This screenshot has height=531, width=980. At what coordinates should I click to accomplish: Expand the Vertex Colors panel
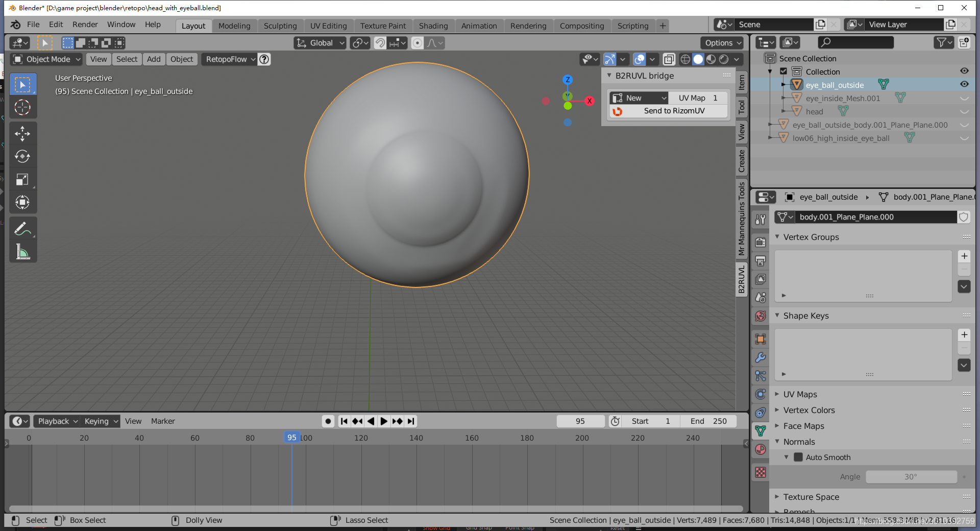pyautogui.click(x=809, y=410)
